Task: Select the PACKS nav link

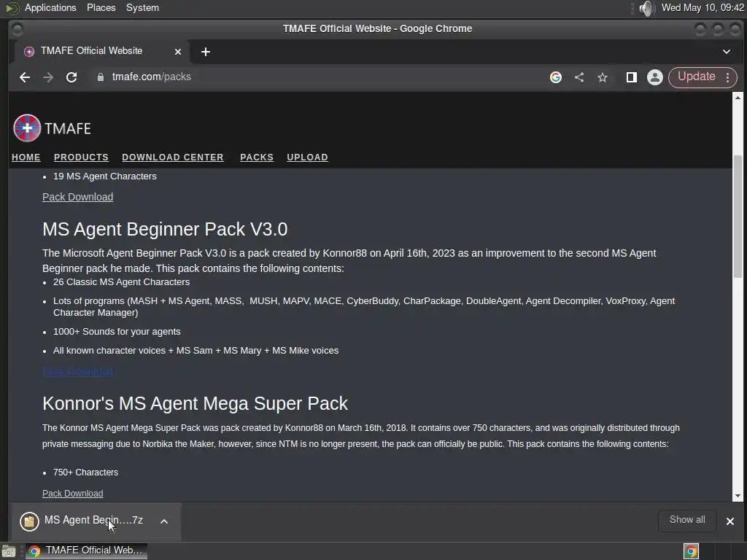Action: click(257, 157)
